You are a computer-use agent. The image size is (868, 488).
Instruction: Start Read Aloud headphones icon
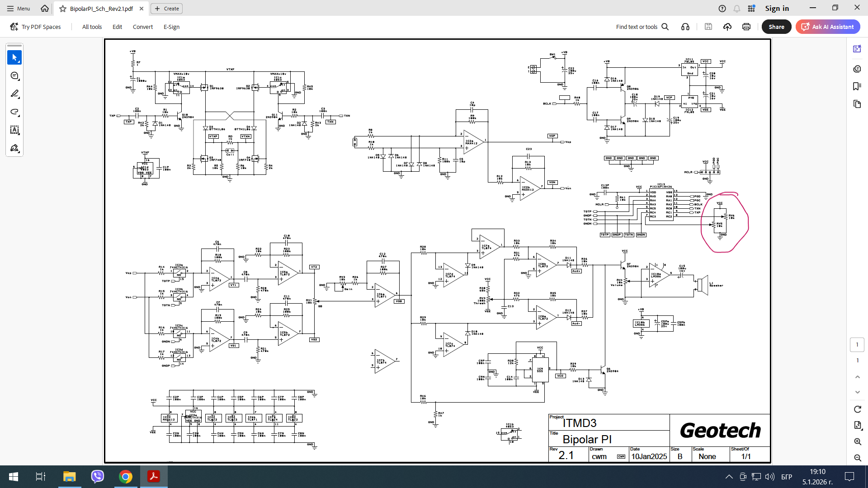click(x=685, y=27)
